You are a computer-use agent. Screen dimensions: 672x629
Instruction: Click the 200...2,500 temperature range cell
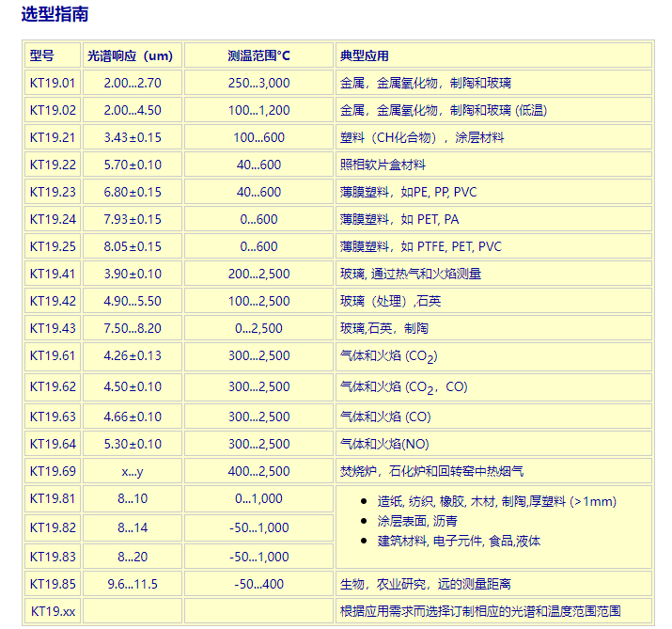click(x=258, y=274)
